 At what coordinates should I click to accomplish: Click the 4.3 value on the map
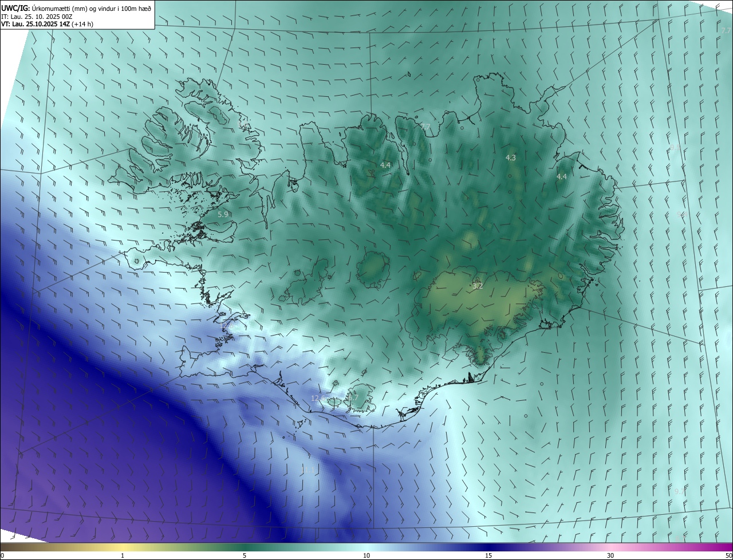click(x=510, y=157)
